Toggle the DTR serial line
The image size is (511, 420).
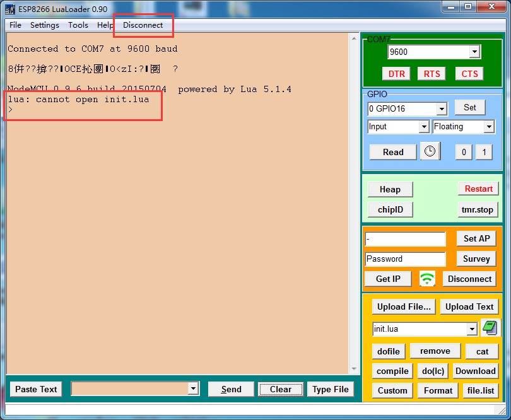tap(396, 73)
